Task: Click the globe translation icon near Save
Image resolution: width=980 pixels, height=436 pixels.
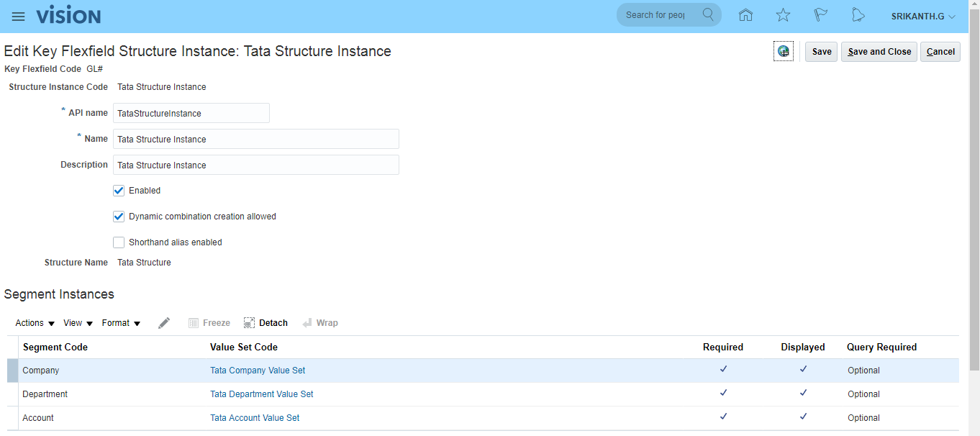Action: coord(783,52)
